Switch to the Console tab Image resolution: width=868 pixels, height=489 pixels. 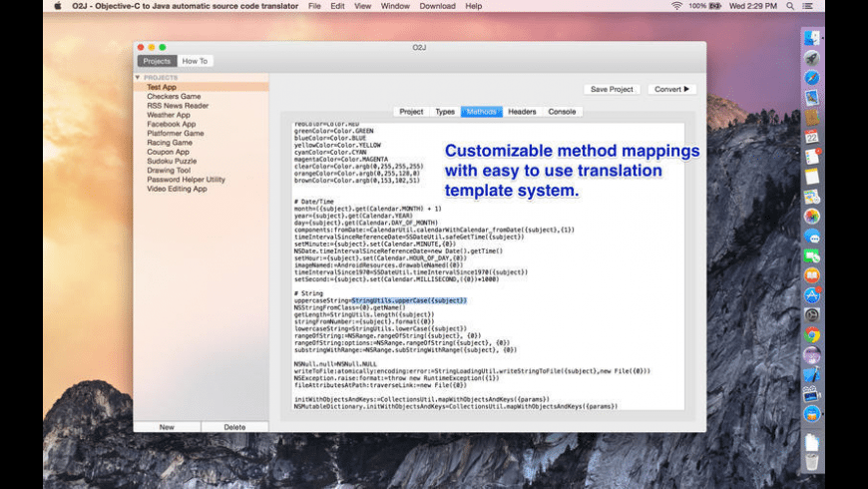(x=562, y=112)
